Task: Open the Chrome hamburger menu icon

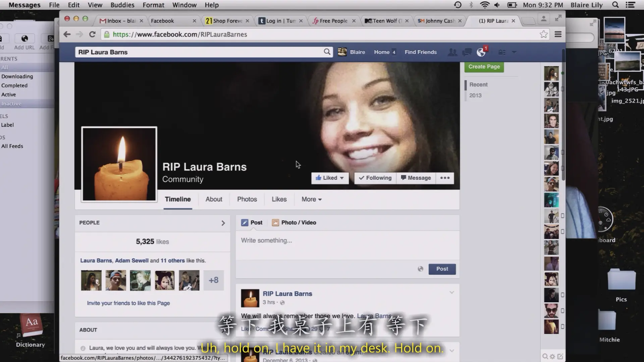Action: coord(558,34)
